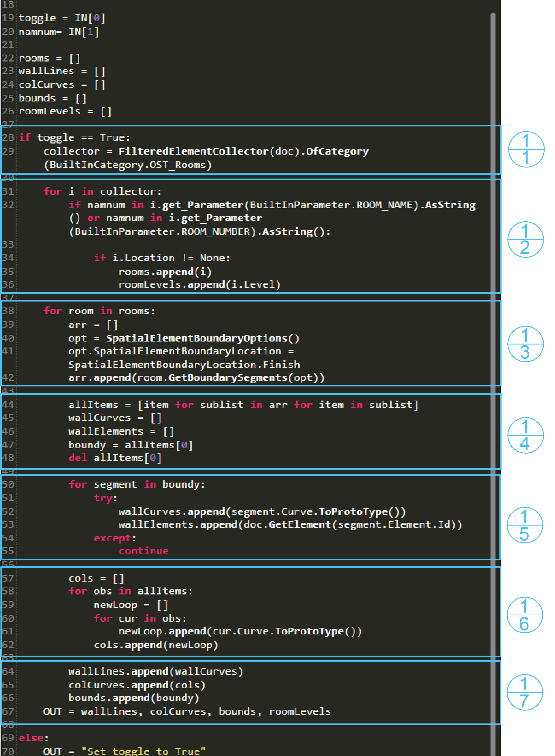
Task: Click 'del' keyword on line 48
Action: click(78, 458)
